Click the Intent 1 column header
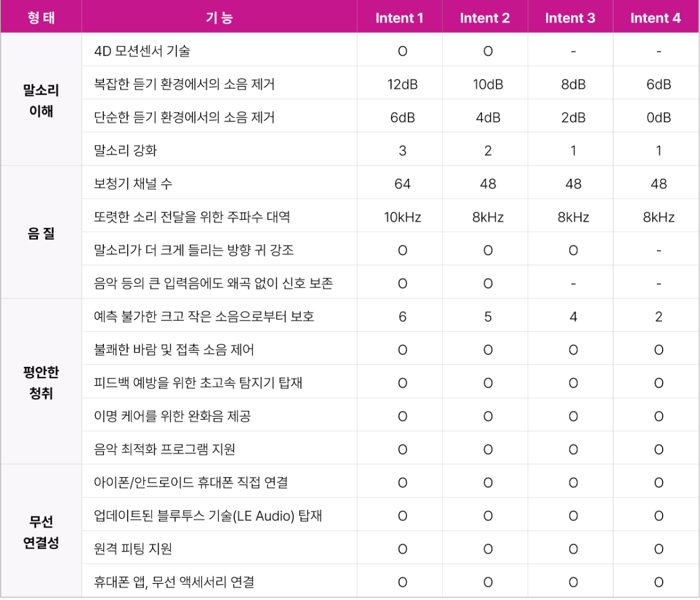 coord(399,18)
